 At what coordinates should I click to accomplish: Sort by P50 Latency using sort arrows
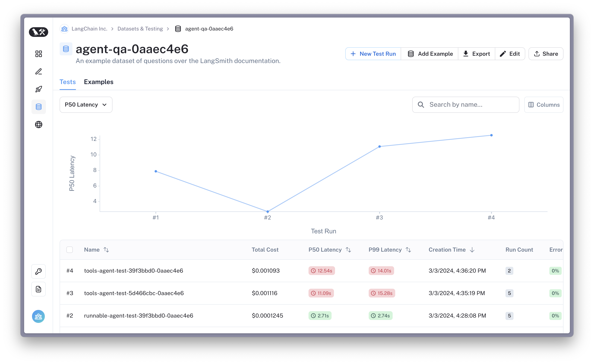(x=348, y=250)
